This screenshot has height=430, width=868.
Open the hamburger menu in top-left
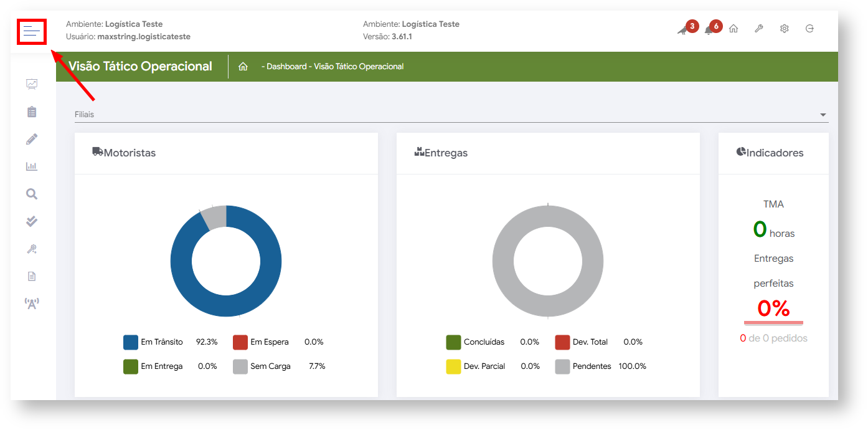point(32,31)
